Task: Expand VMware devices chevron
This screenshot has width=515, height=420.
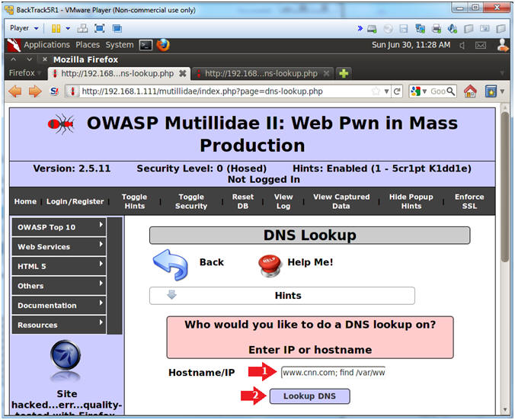Action: tap(360, 28)
